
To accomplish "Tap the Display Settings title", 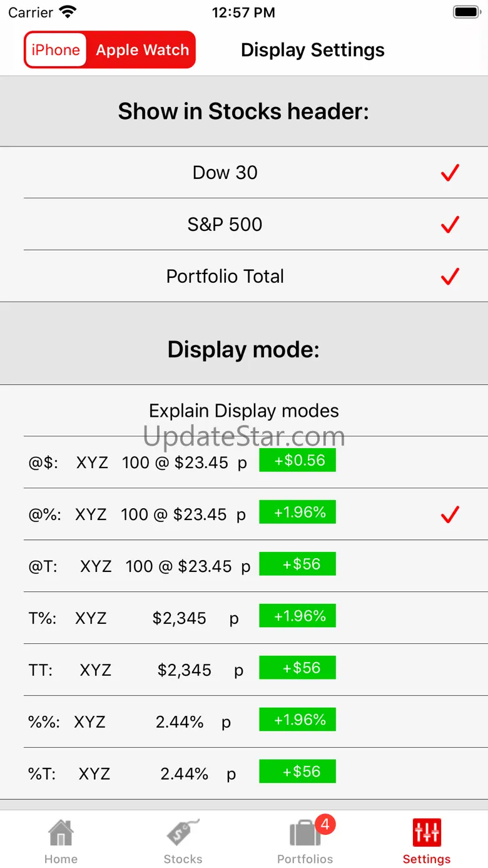I will (312, 50).
